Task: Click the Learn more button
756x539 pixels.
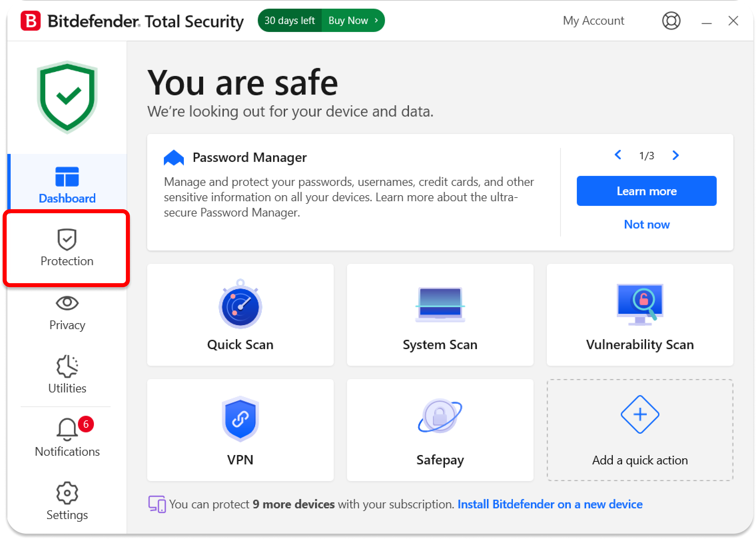Action: pos(646,191)
